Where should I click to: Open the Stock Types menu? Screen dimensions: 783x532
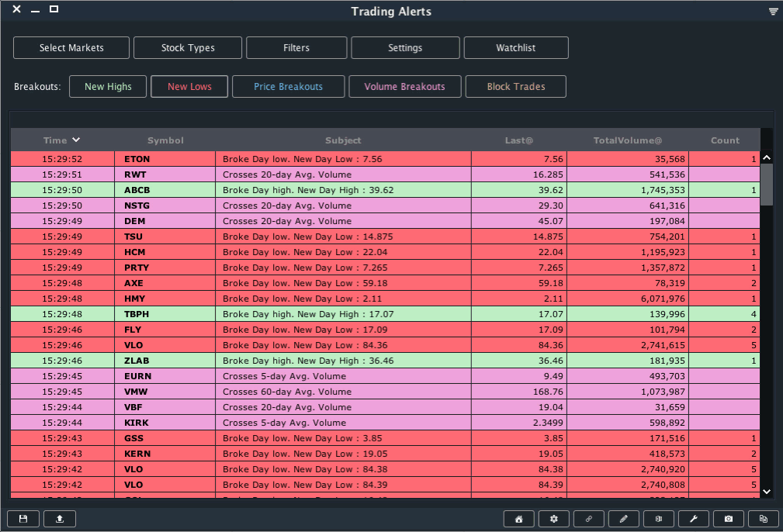pos(188,48)
